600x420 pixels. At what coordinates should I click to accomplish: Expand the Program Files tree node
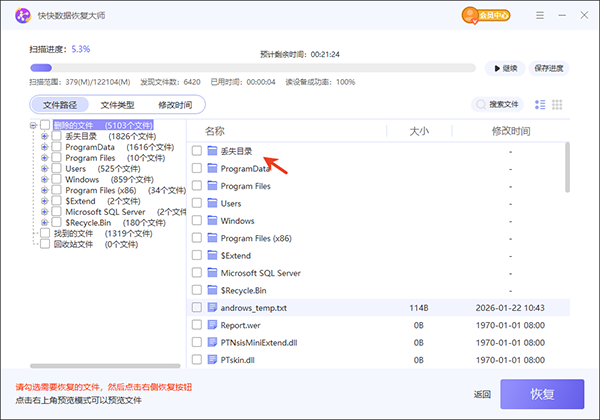click(x=44, y=158)
